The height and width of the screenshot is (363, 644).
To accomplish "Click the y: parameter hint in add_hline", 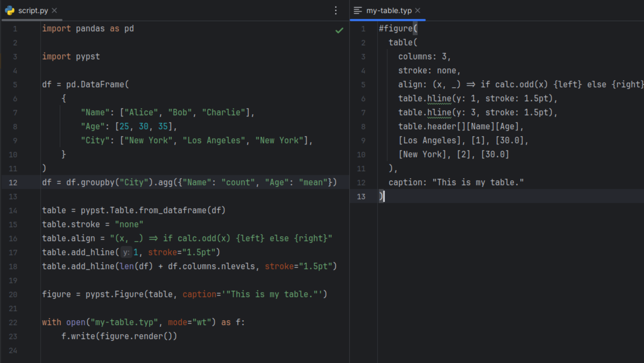I will [126, 253].
